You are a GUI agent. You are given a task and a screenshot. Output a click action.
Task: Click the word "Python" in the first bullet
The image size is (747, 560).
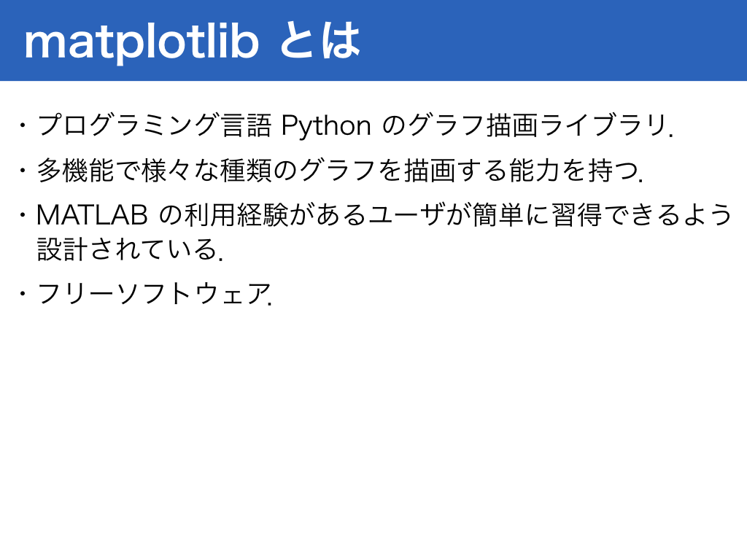pos(326,127)
